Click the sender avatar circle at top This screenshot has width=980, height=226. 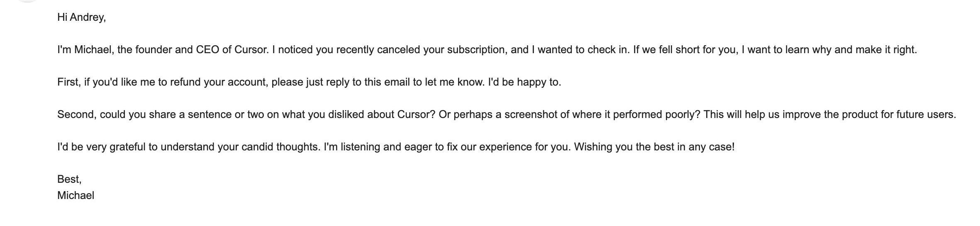tap(27, 1)
